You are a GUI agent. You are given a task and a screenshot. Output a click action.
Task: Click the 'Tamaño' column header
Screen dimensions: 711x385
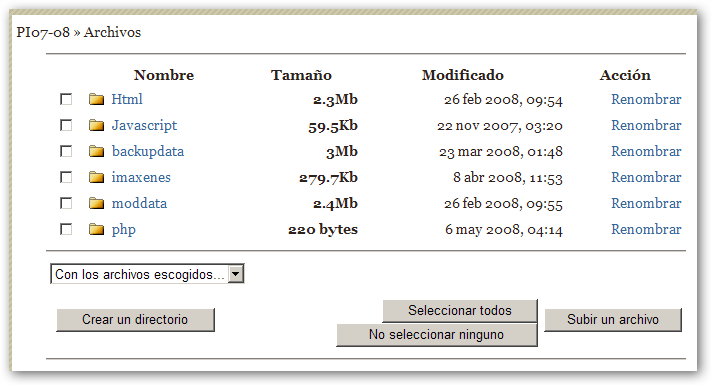[x=302, y=75]
